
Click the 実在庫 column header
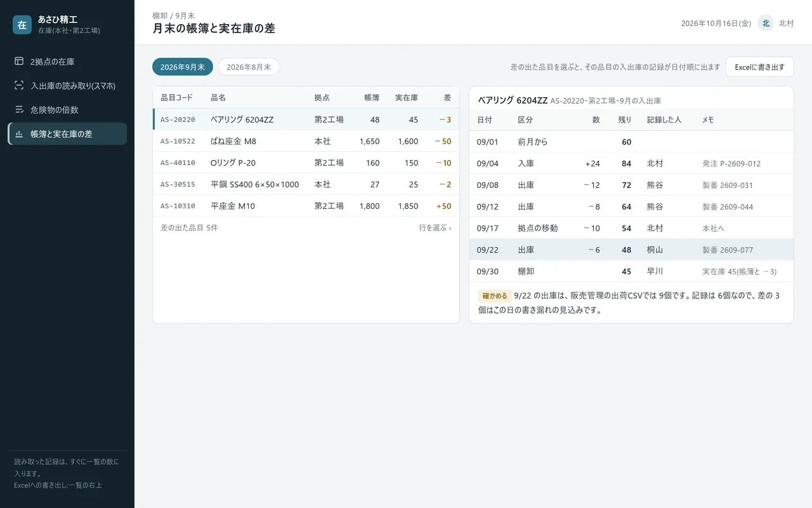pos(407,98)
